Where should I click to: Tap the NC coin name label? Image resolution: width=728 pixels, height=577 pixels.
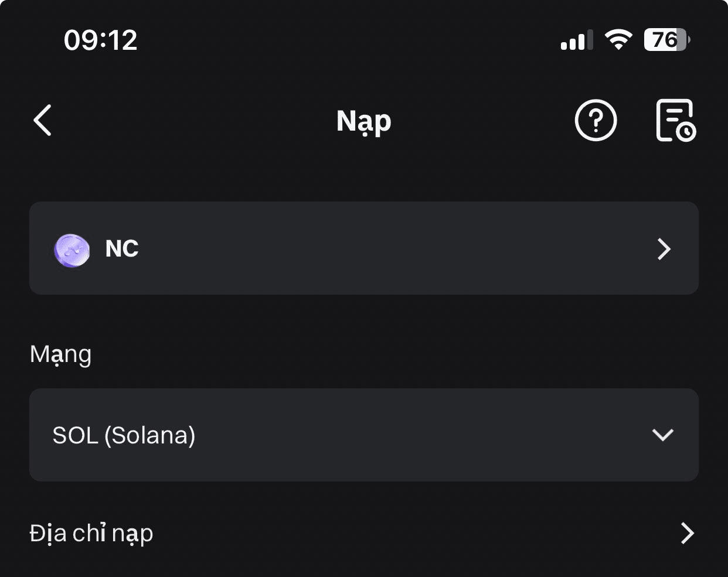pyautogui.click(x=122, y=249)
